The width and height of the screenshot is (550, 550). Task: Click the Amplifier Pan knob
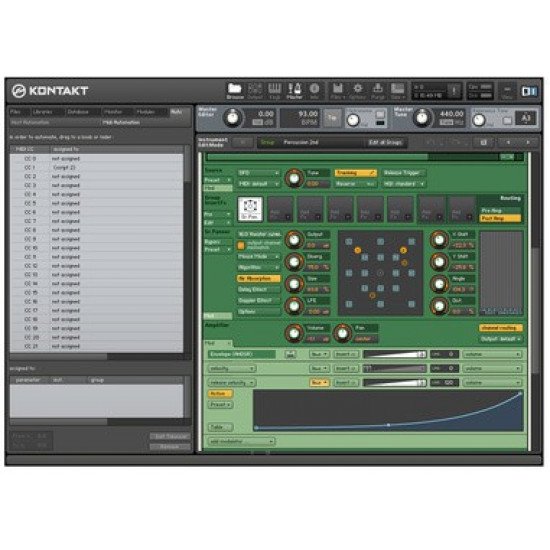point(342,333)
